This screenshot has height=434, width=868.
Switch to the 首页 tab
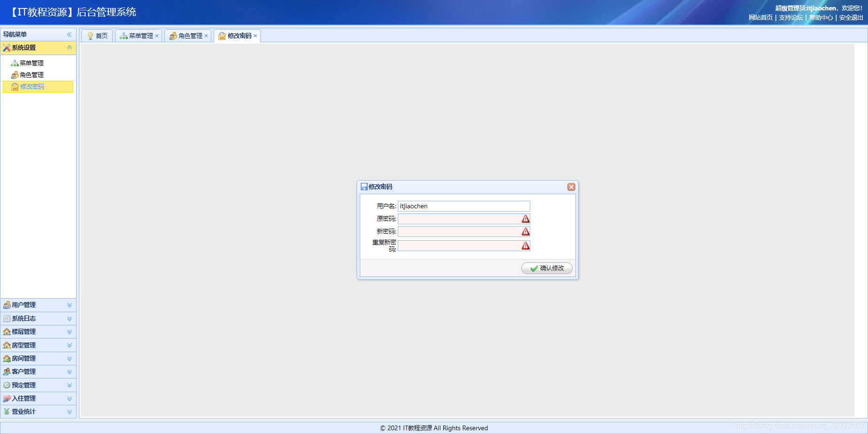click(x=97, y=36)
